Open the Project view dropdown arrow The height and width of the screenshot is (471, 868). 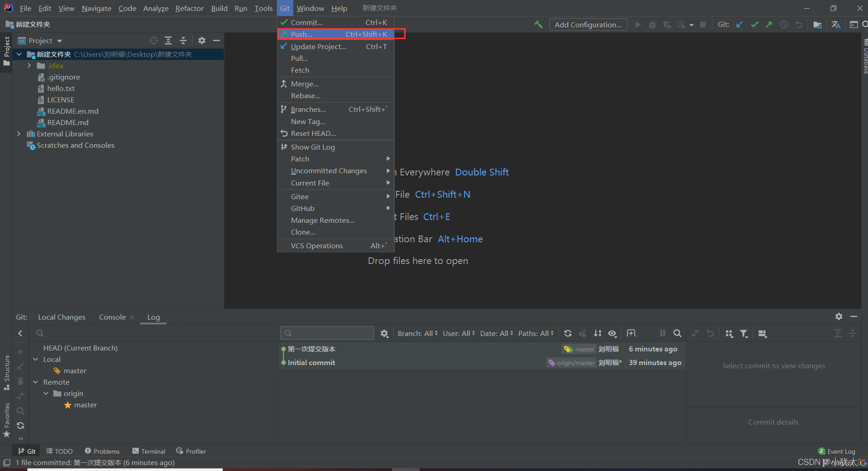pyautogui.click(x=60, y=41)
